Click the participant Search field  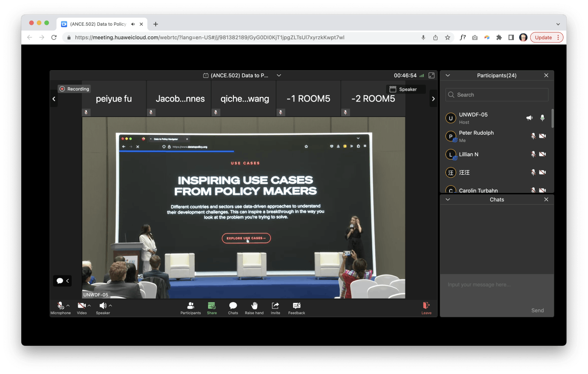coord(497,95)
